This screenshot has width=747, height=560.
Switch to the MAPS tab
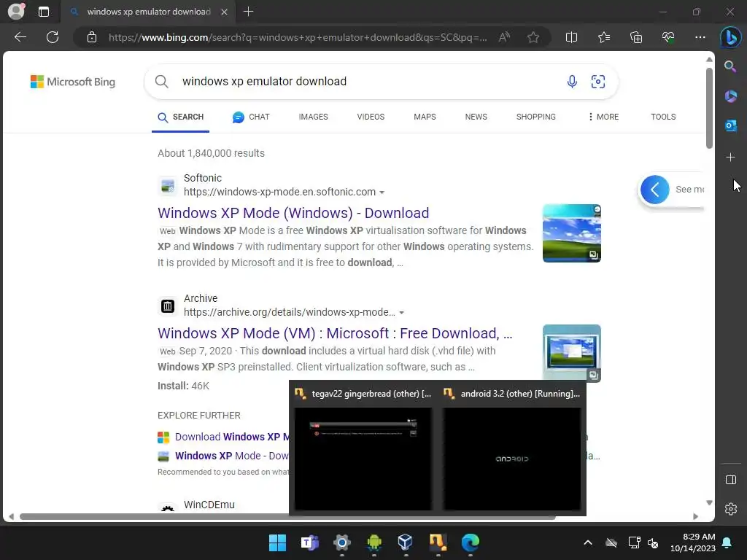pos(425,117)
